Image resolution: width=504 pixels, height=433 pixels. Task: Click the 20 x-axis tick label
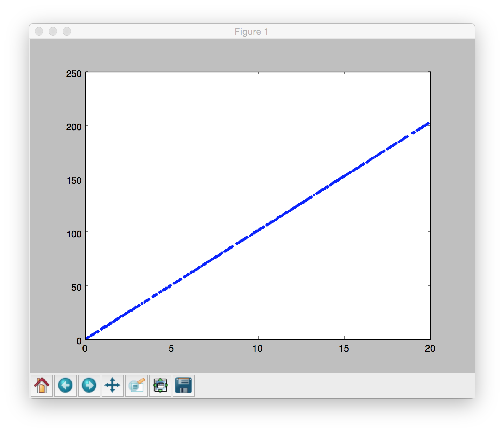tap(430, 348)
